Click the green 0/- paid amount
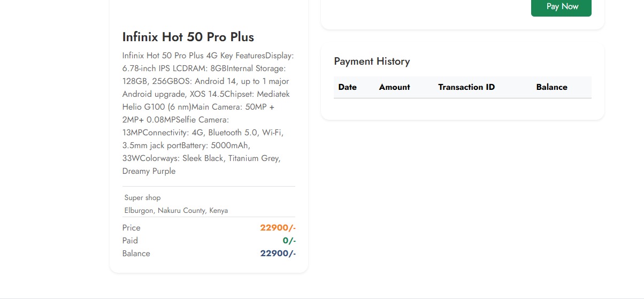Screen dimensions: 644x299 289,241
